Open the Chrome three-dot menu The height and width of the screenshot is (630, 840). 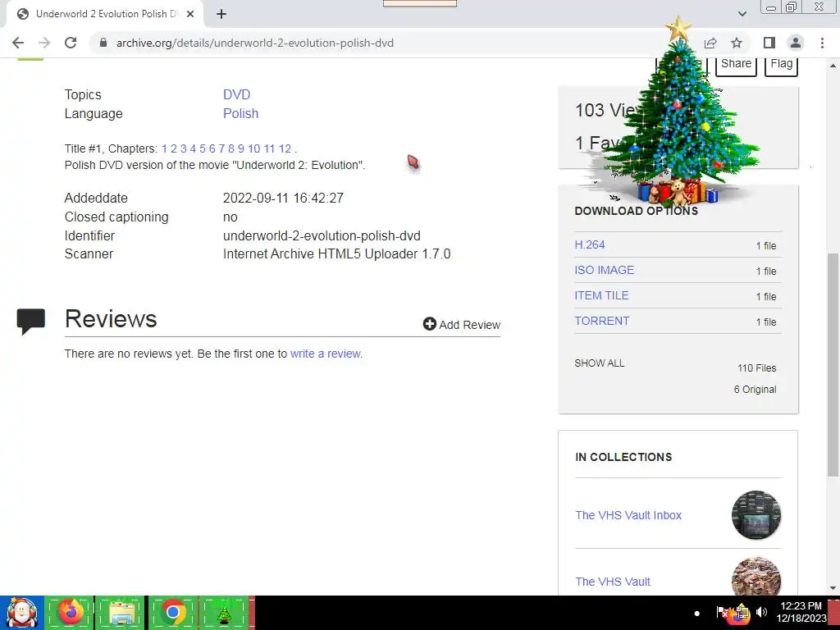pyautogui.click(x=822, y=43)
